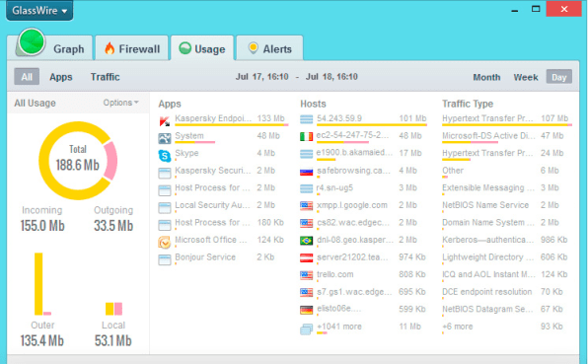This screenshot has height=364, width=588.
Task: Click the r4.sn-ug5 host icon
Action: 307,189
